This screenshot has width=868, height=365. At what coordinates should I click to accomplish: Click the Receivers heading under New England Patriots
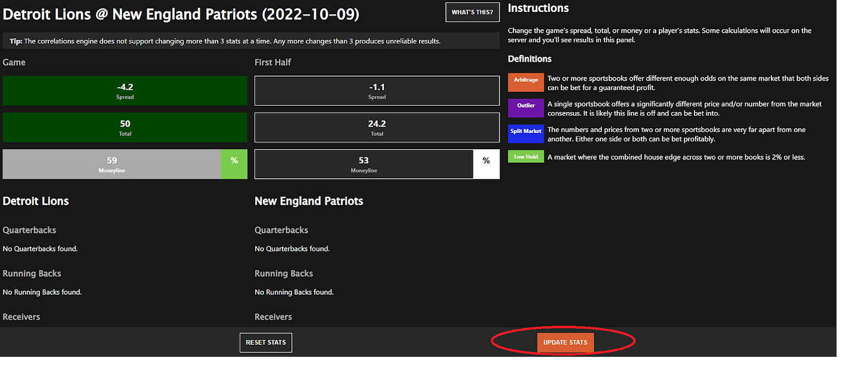pyautogui.click(x=273, y=317)
